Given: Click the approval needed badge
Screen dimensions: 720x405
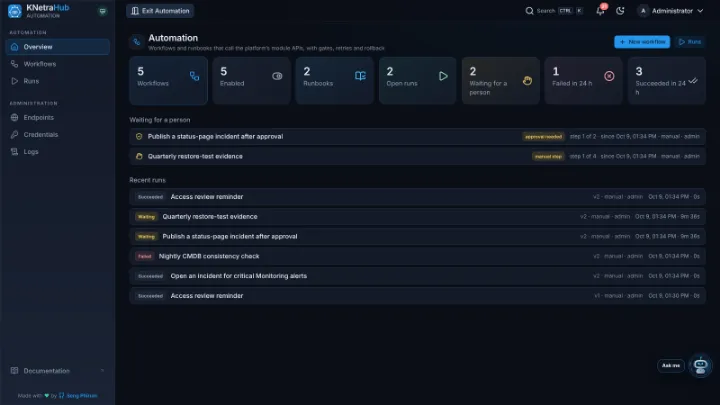Looking at the screenshot, I should pos(543,136).
